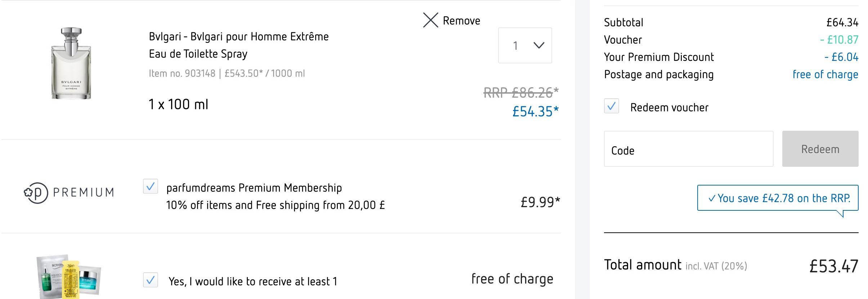The width and height of the screenshot is (868, 299).
Task: Click the parfumdreams Premium logo
Action: pos(69,193)
